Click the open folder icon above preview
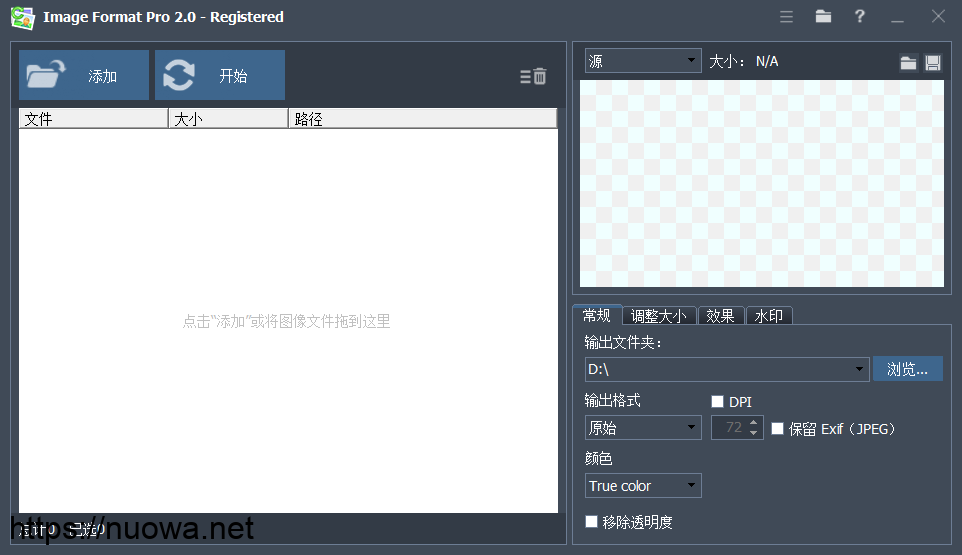The width and height of the screenshot is (962, 555). (x=908, y=63)
